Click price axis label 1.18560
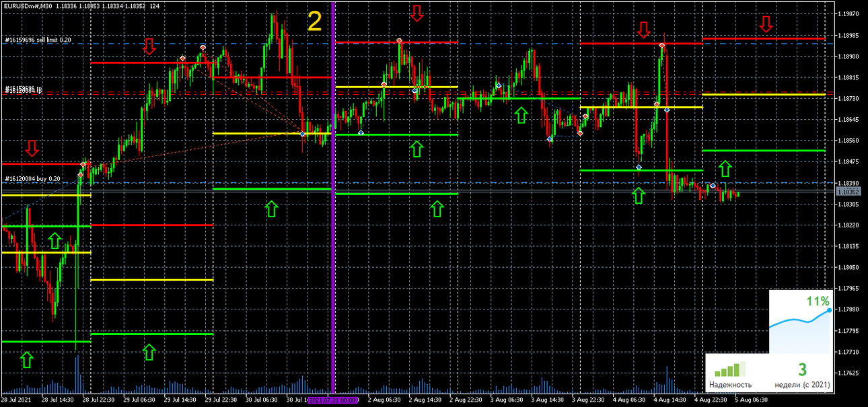 click(848, 141)
